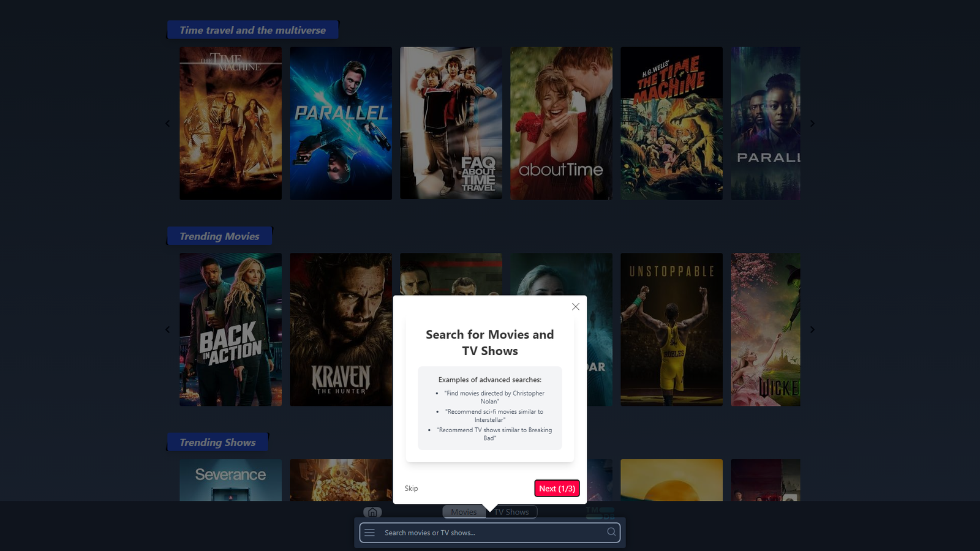Click the Breaking Bad example search
Image resolution: width=980 pixels, height=551 pixels.
coord(494,434)
